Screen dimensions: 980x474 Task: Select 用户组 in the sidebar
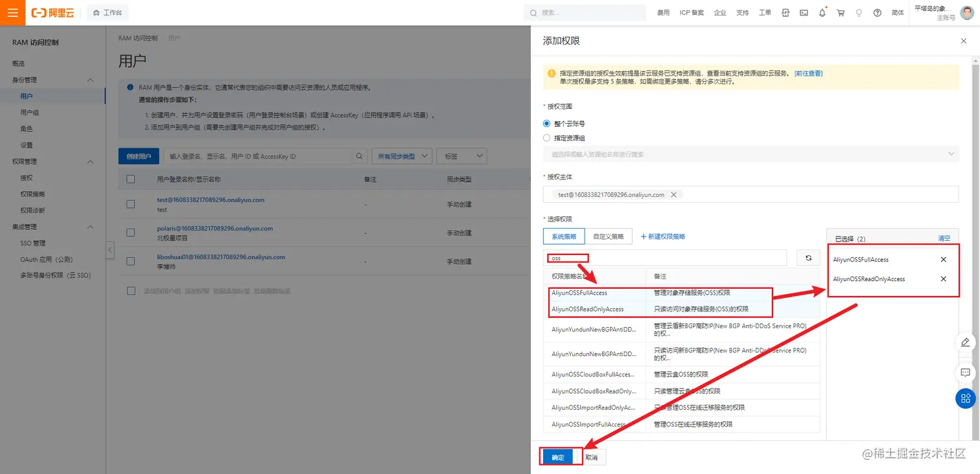pos(30,113)
